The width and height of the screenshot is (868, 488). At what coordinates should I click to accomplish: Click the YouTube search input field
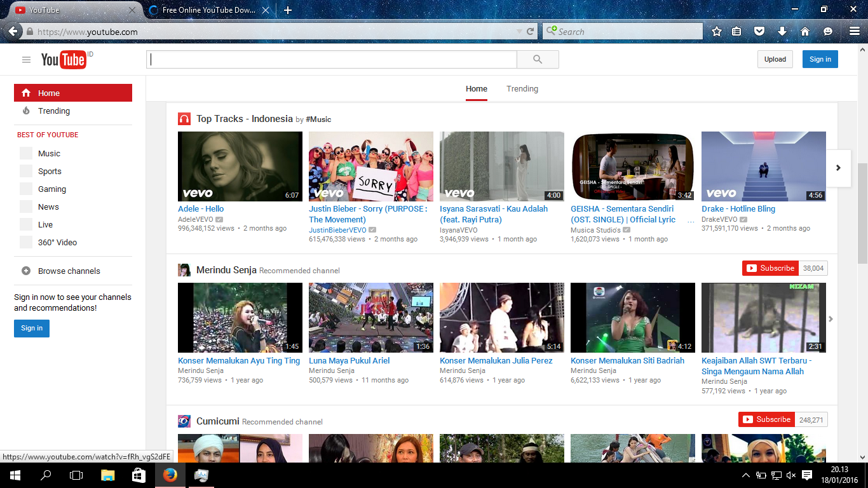tap(332, 60)
